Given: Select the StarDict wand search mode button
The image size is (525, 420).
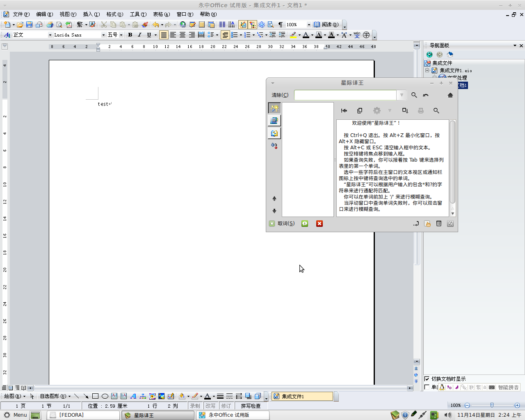Looking at the screenshot, I should coord(274,108).
